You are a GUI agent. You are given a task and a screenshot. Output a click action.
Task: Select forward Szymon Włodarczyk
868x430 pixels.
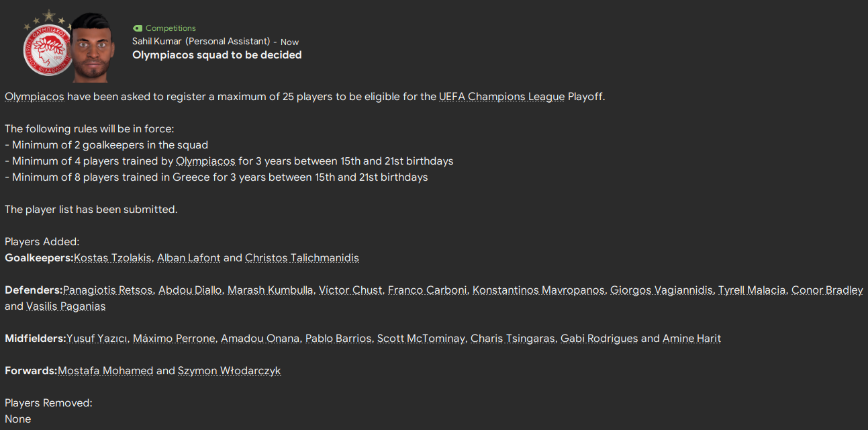pos(229,371)
